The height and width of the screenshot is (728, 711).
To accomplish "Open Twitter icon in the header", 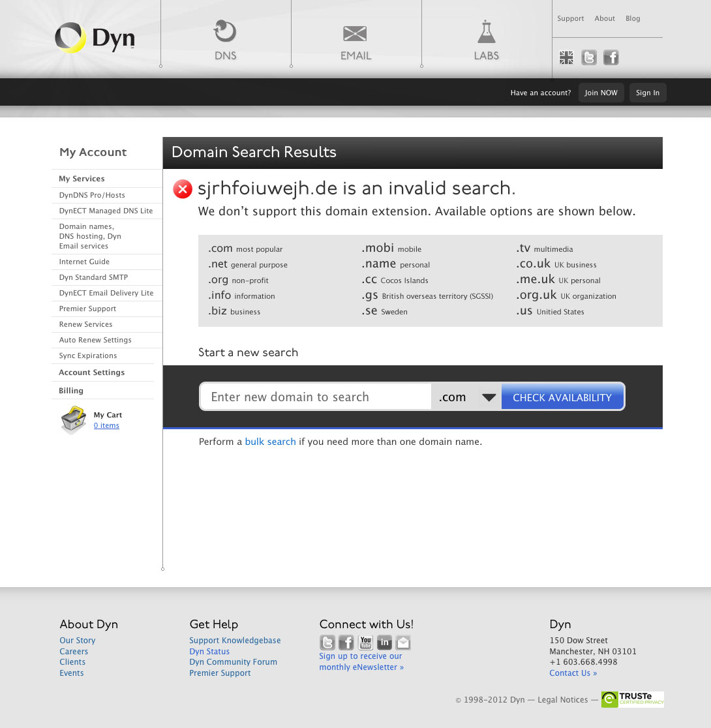I will [x=589, y=58].
